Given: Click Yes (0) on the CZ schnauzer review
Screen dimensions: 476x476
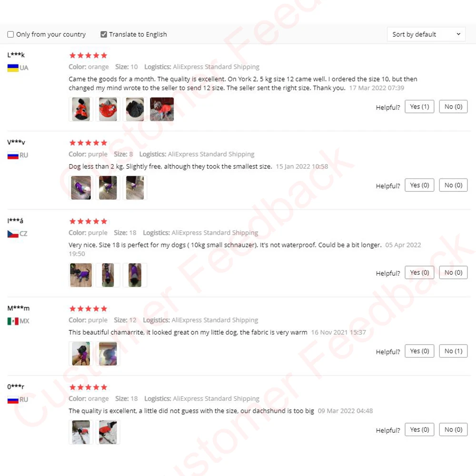Looking at the screenshot, I should click(419, 273).
